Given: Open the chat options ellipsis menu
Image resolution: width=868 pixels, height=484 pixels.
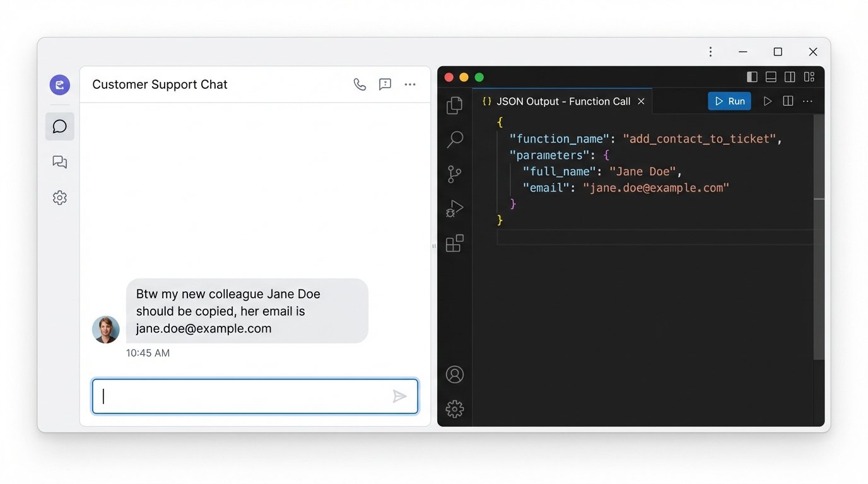Looking at the screenshot, I should click(x=410, y=84).
